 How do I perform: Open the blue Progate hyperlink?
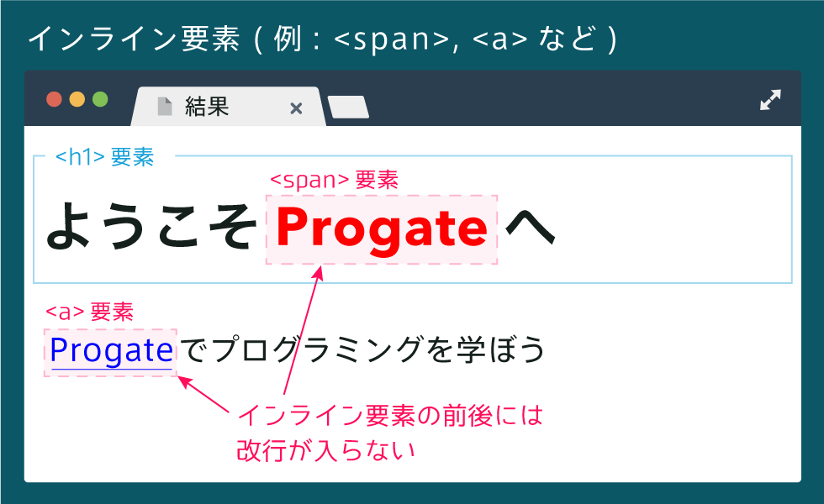coord(111,350)
